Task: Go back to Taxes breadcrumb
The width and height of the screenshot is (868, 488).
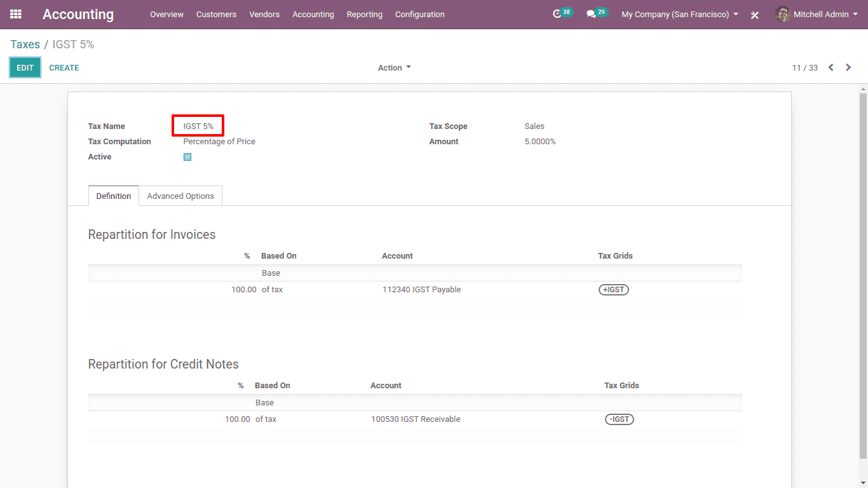Action: coord(25,44)
